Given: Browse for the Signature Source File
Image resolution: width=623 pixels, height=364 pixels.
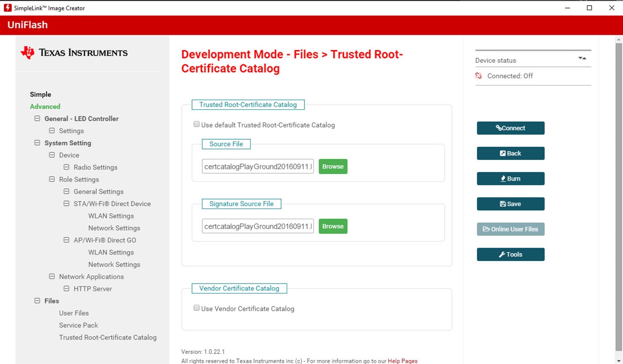Looking at the screenshot, I should [333, 226].
